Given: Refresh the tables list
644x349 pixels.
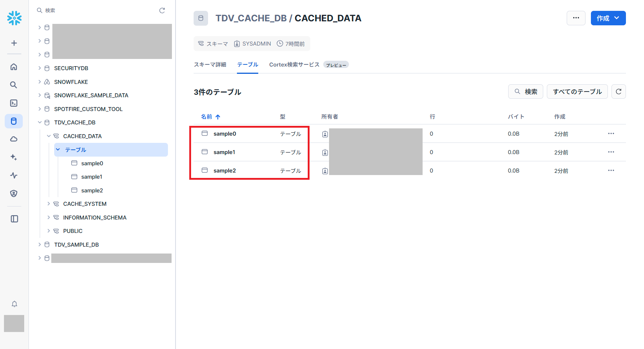Looking at the screenshot, I should (x=618, y=91).
